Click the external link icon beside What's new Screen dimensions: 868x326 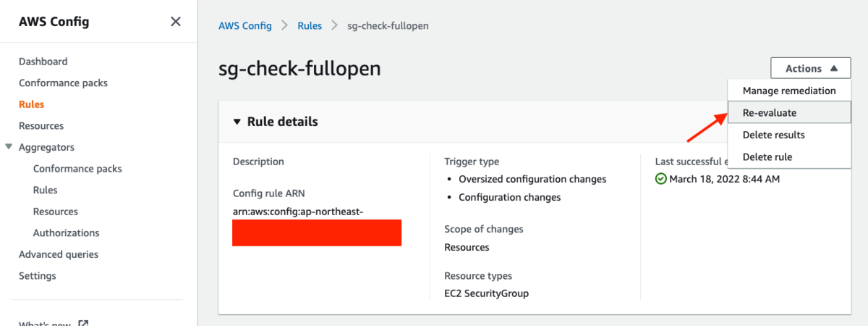pyautogui.click(x=83, y=322)
